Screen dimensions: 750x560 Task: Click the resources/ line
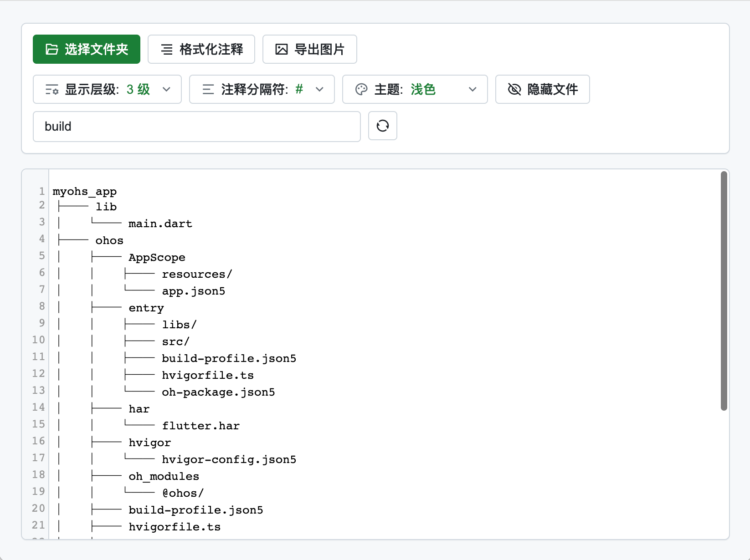197,275
